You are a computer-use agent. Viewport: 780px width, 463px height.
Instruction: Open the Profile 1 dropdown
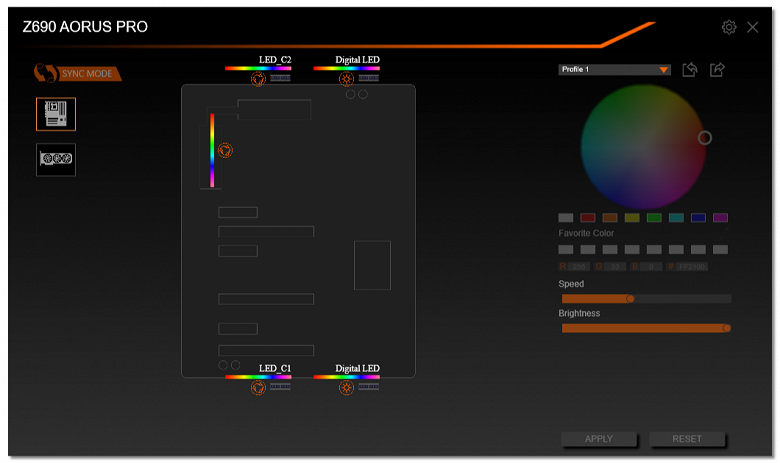(x=614, y=70)
